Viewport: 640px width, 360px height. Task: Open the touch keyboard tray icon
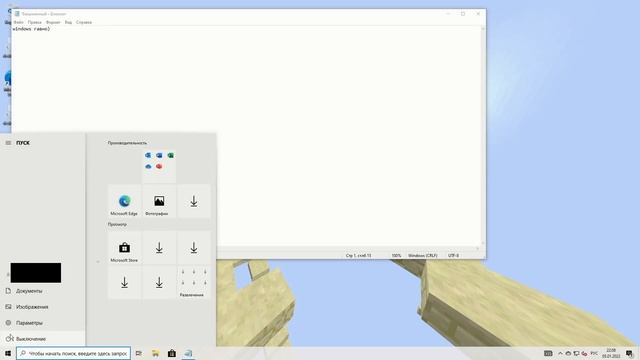548,353
